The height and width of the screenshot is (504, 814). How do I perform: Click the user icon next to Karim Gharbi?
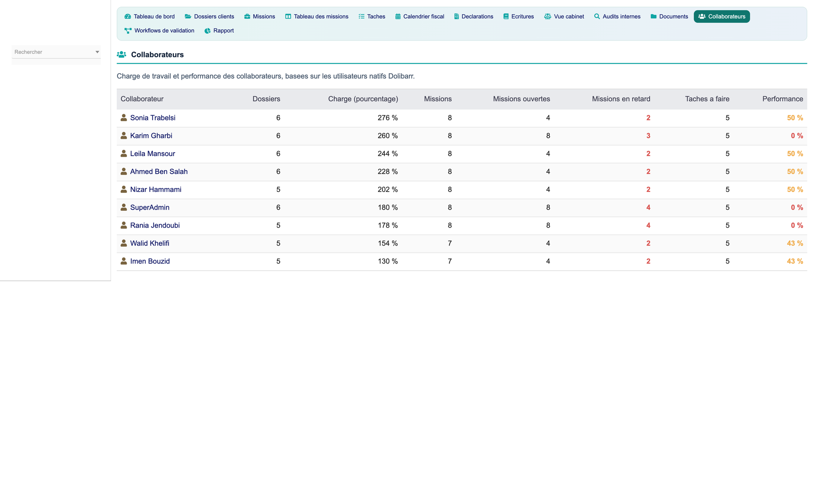[124, 136]
